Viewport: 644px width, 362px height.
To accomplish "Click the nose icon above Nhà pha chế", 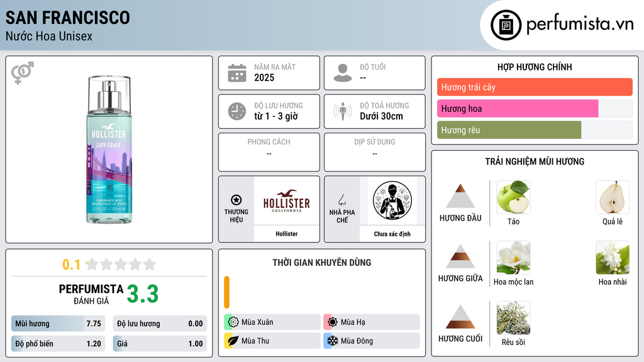I will click(341, 200).
